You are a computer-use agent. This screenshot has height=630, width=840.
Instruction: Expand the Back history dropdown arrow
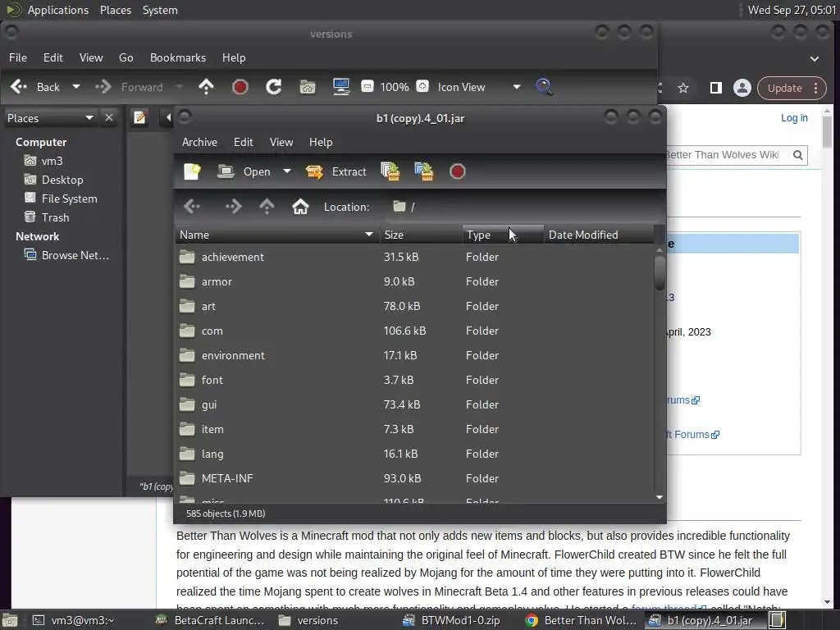76,87
